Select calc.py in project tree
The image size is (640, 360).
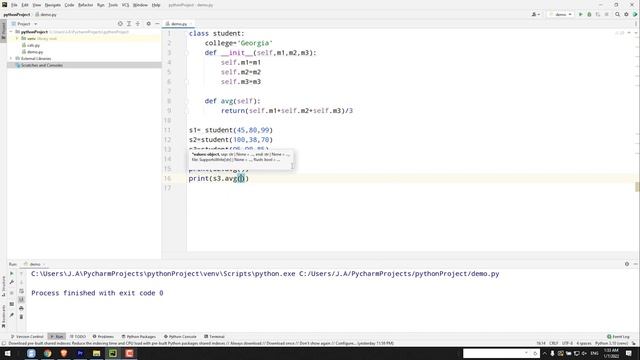(31, 45)
